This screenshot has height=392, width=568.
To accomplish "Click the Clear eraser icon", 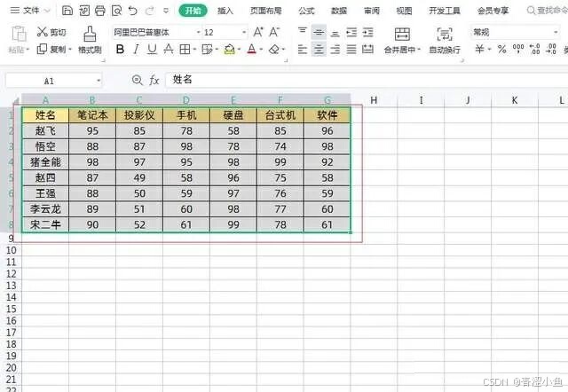I will 274,49.
